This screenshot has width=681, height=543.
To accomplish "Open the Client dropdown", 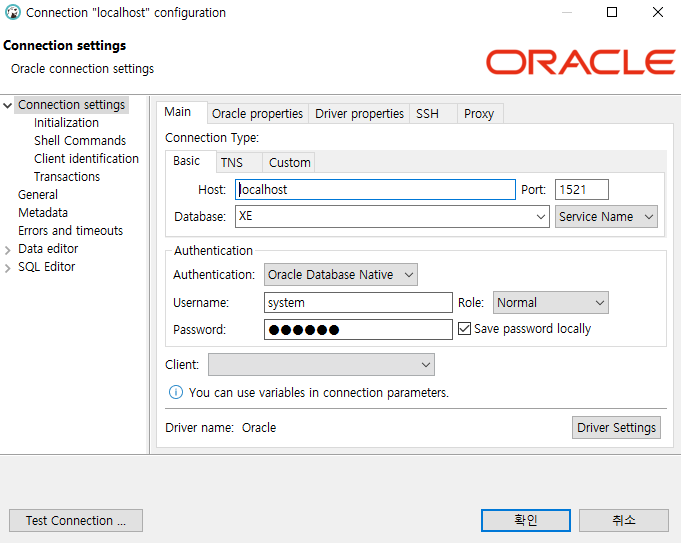I will (321, 364).
